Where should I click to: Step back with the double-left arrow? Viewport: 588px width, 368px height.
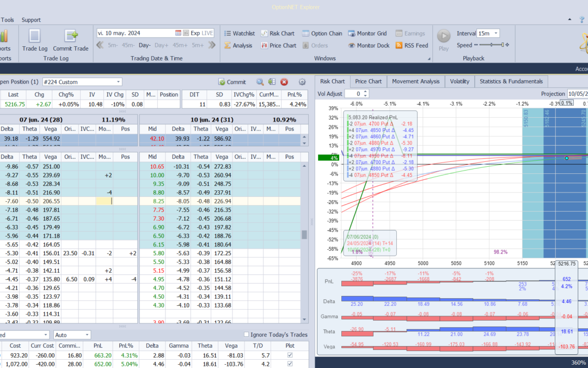pos(100,45)
